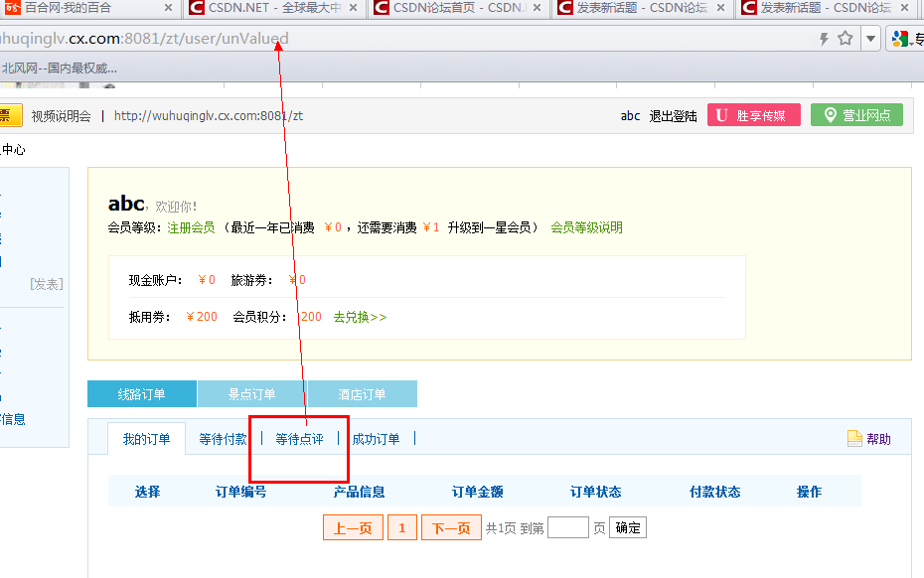
Task: Click 产品信息 column header
Action: coord(359,492)
